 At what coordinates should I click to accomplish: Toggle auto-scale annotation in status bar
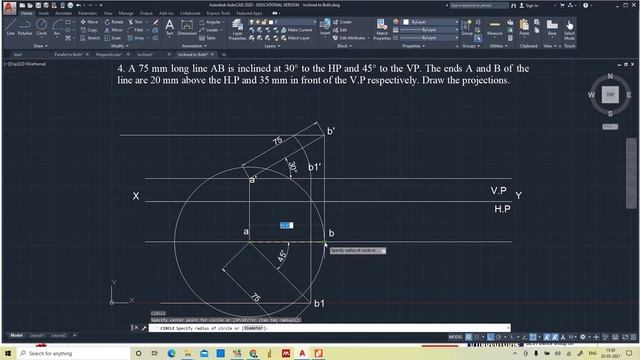[x=555, y=337]
